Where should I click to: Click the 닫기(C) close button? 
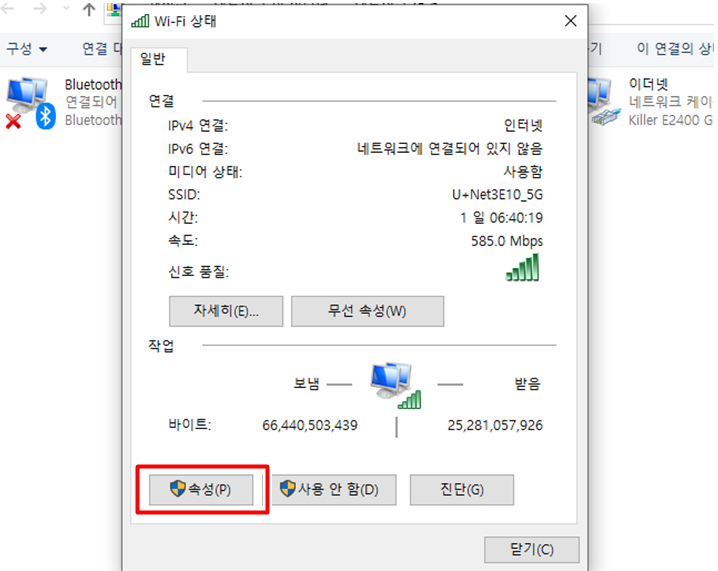532,549
